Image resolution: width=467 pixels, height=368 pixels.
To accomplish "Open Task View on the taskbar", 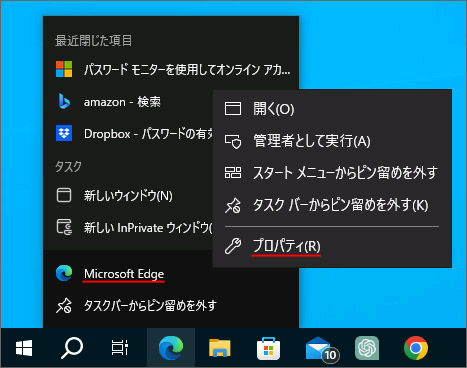I will [x=120, y=348].
